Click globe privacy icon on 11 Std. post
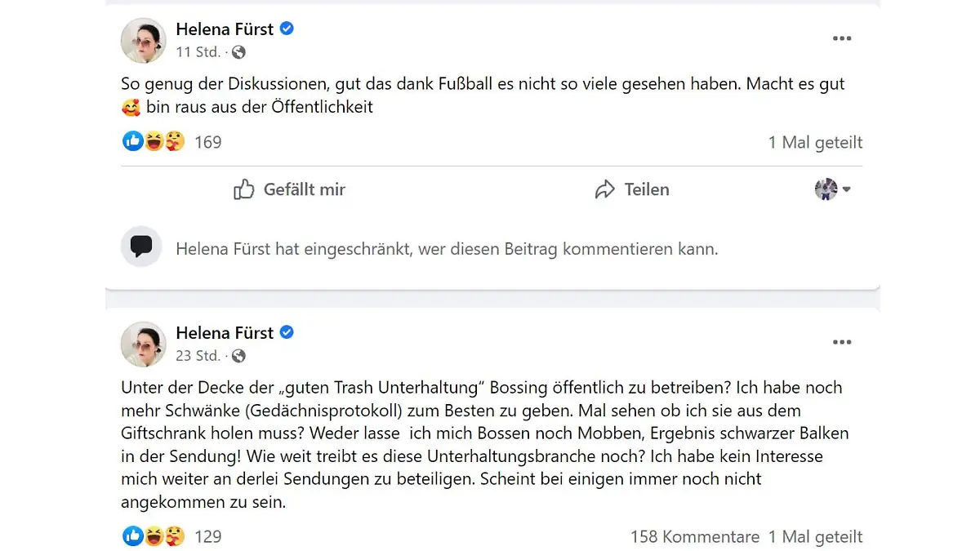Screen dimensions: 980x551 coord(238,52)
